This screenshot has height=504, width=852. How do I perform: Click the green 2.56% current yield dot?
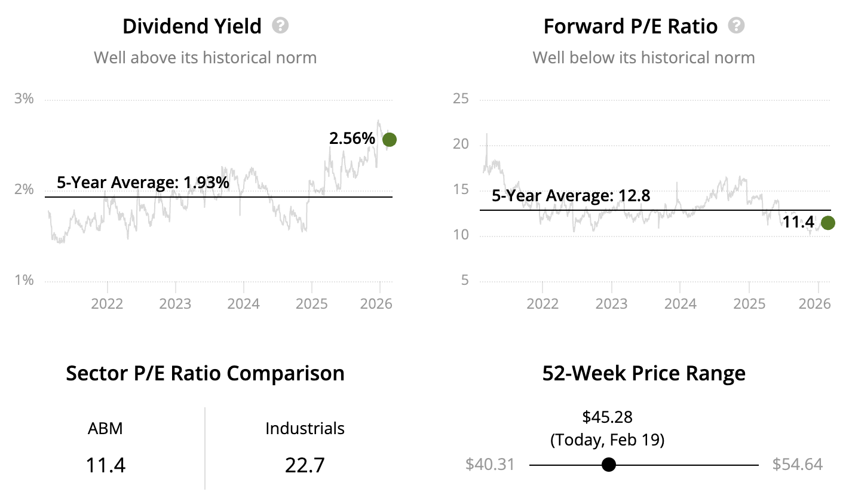click(389, 140)
